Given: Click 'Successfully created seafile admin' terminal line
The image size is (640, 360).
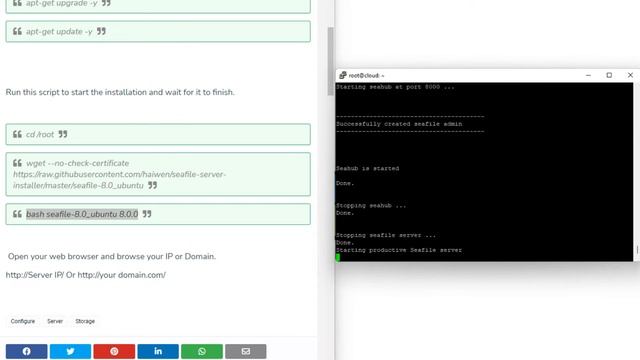Looking at the screenshot, I should pos(399,124).
